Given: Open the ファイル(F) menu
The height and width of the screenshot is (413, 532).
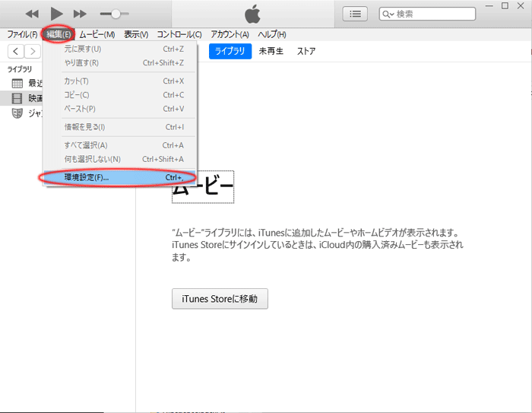Looking at the screenshot, I should (22, 34).
